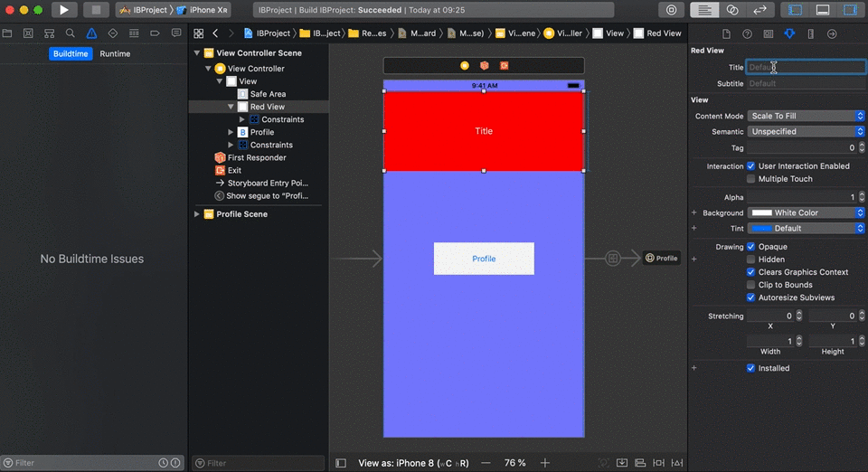
Task: Open the Debug navigator
Action: [x=134, y=33]
